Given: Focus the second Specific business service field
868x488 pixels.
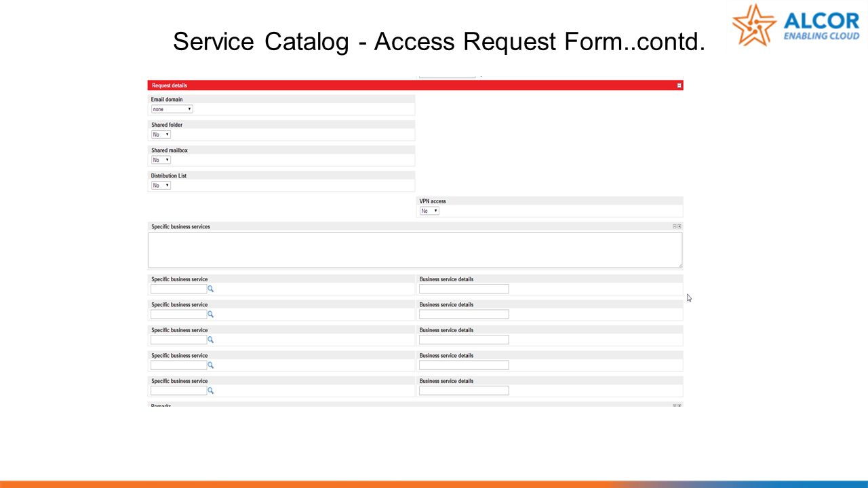Looking at the screenshot, I should click(178, 314).
